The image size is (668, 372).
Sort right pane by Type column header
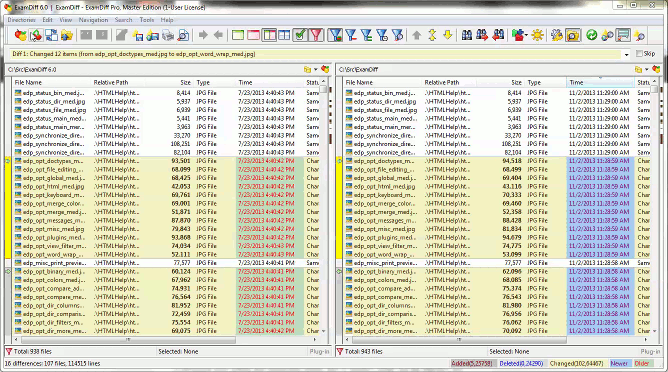coord(546,82)
